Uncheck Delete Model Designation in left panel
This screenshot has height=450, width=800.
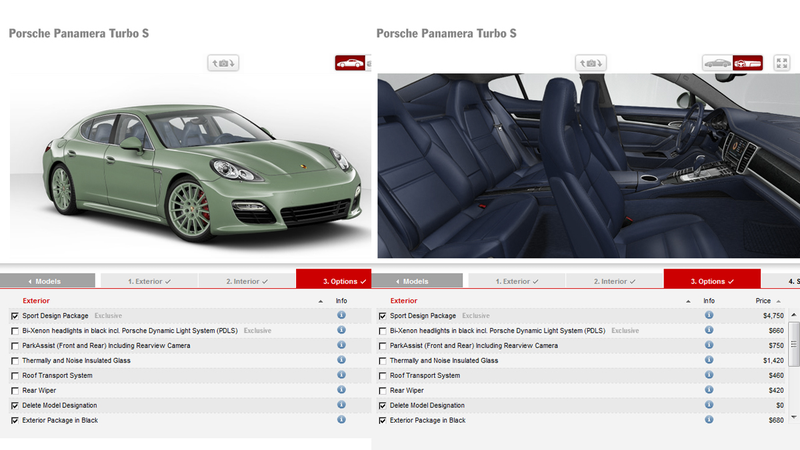point(15,406)
